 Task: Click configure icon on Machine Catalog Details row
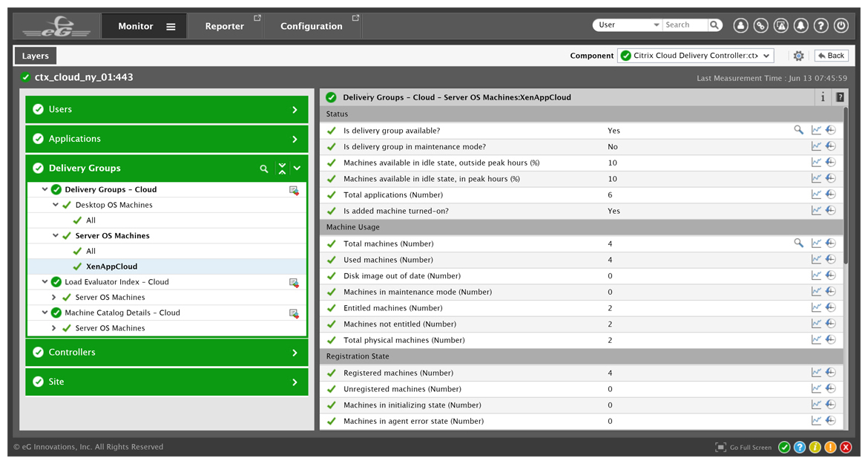coord(294,313)
